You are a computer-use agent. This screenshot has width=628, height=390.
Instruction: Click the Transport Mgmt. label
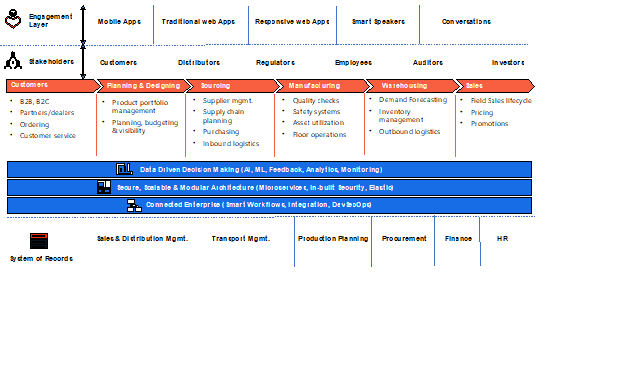coord(241,239)
